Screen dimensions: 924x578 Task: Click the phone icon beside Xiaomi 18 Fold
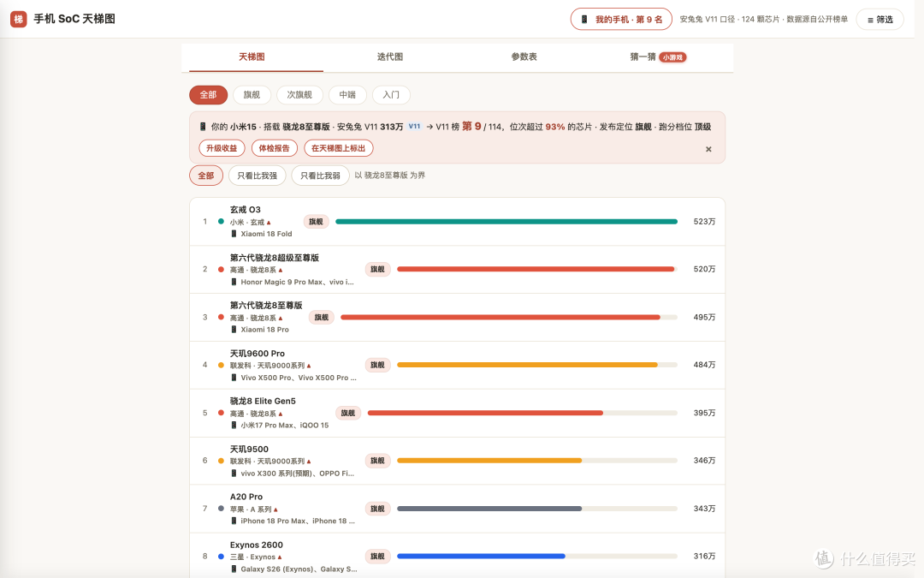tap(234, 234)
